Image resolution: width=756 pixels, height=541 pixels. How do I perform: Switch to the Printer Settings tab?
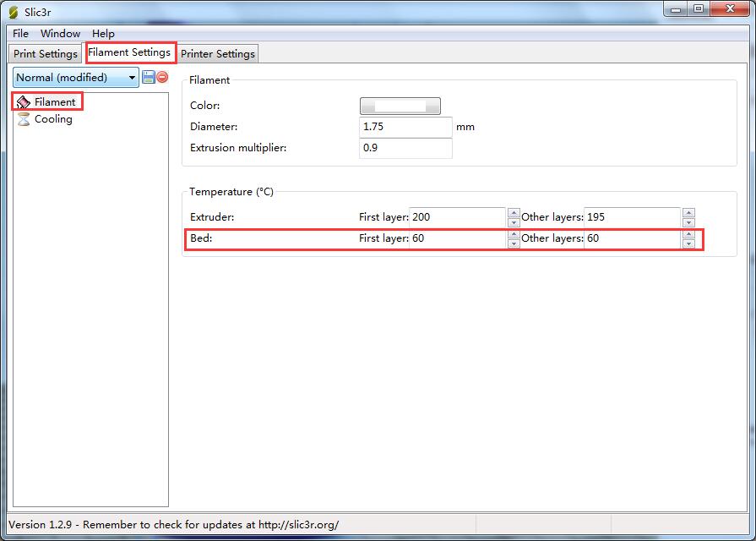pos(217,53)
